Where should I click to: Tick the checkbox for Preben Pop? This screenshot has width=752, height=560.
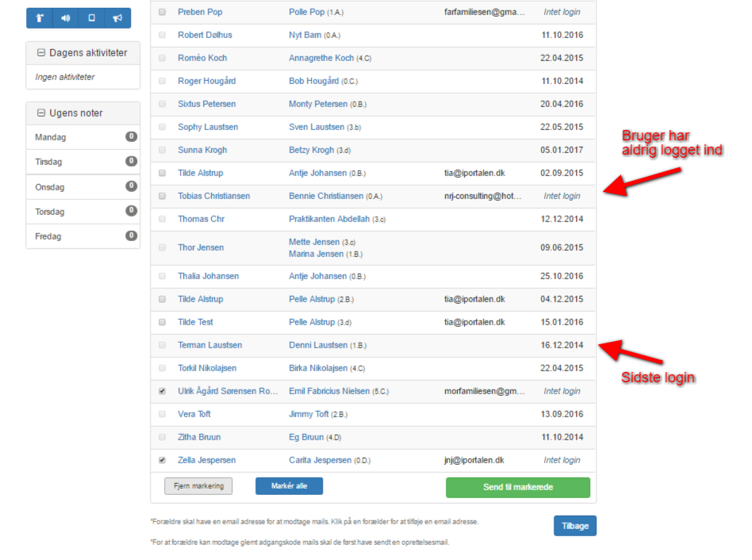(x=162, y=12)
